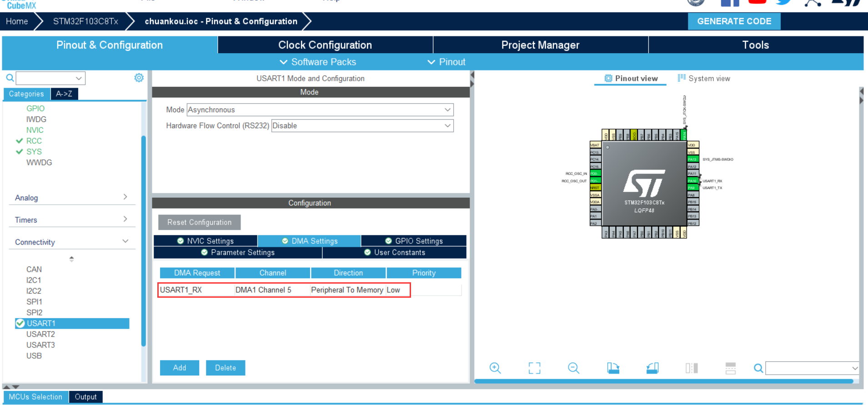Select SPI2 peripheral
This screenshot has width=868, height=405.
34,313
